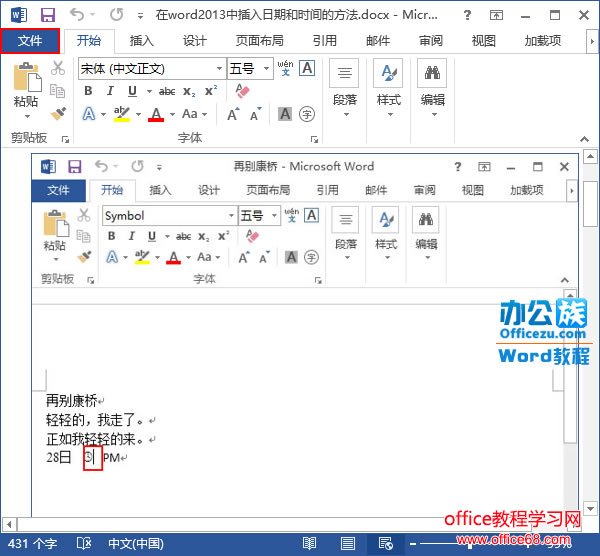The width and height of the screenshot is (600, 556).
Task: Click Clear Formatting eraser in inner window
Action: coord(253,236)
